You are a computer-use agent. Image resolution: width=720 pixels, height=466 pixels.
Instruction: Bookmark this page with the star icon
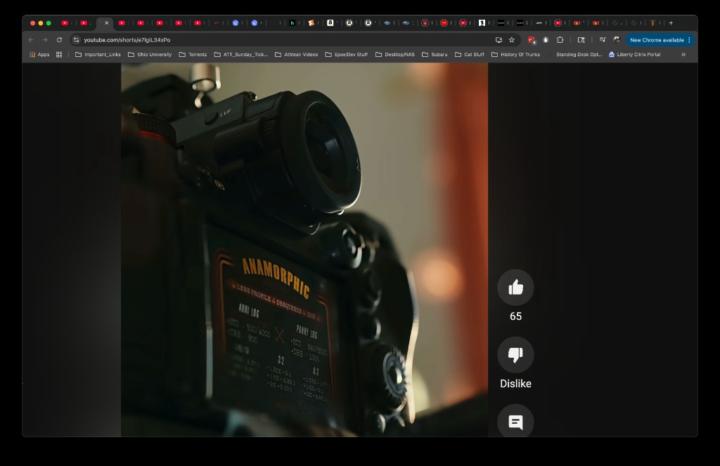click(512, 40)
